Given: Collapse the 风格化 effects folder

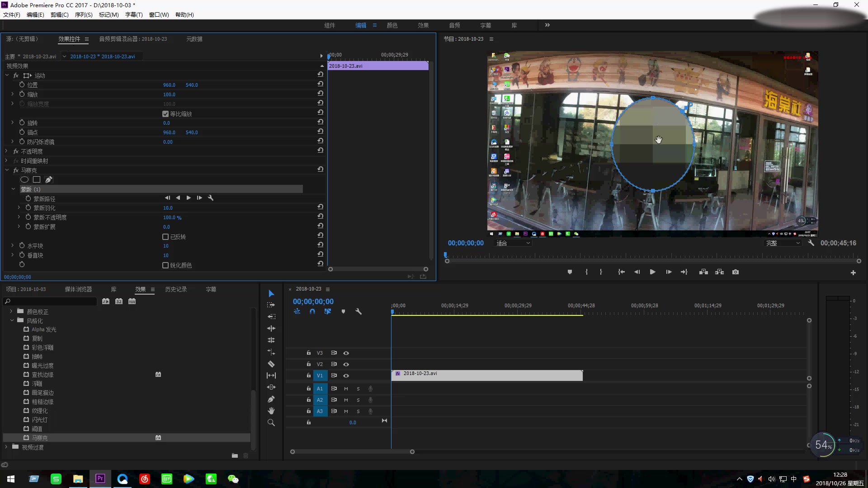Looking at the screenshot, I should [12, 320].
